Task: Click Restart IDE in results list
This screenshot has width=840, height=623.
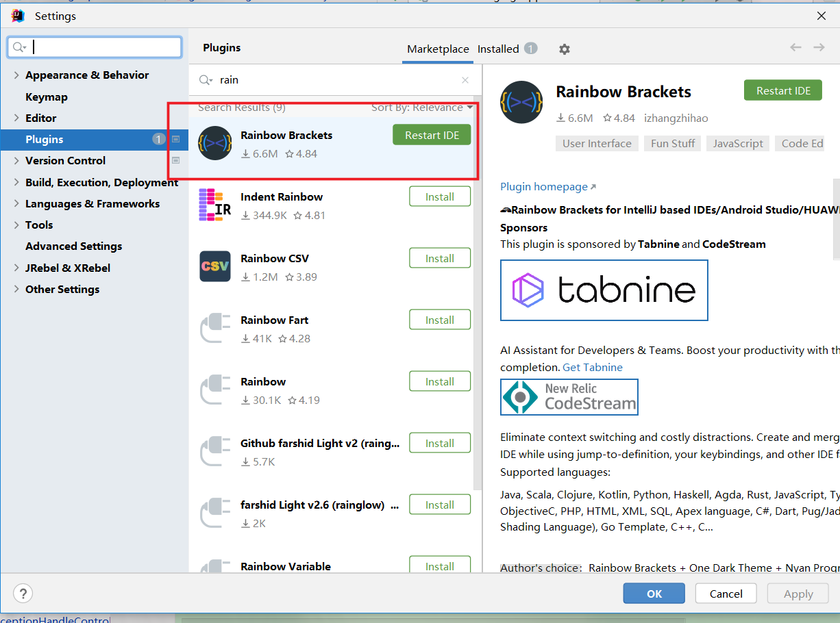Action: click(x=432, y=135)
